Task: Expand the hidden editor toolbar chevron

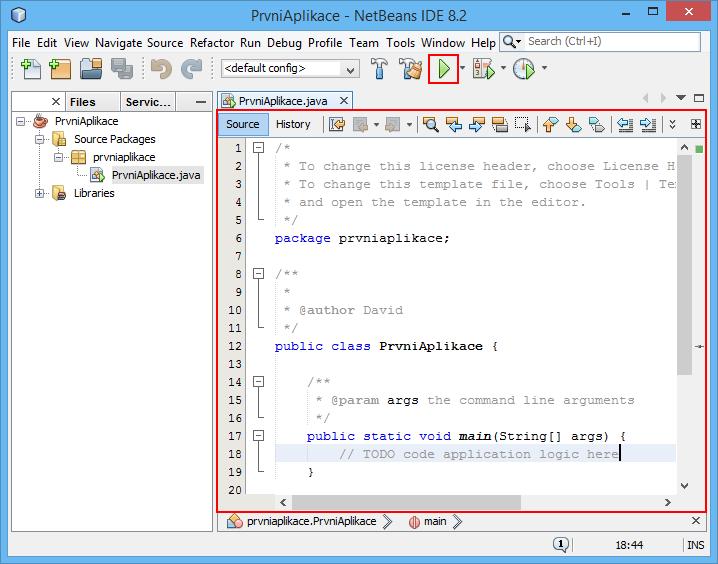Action: [x=672, y=124]
